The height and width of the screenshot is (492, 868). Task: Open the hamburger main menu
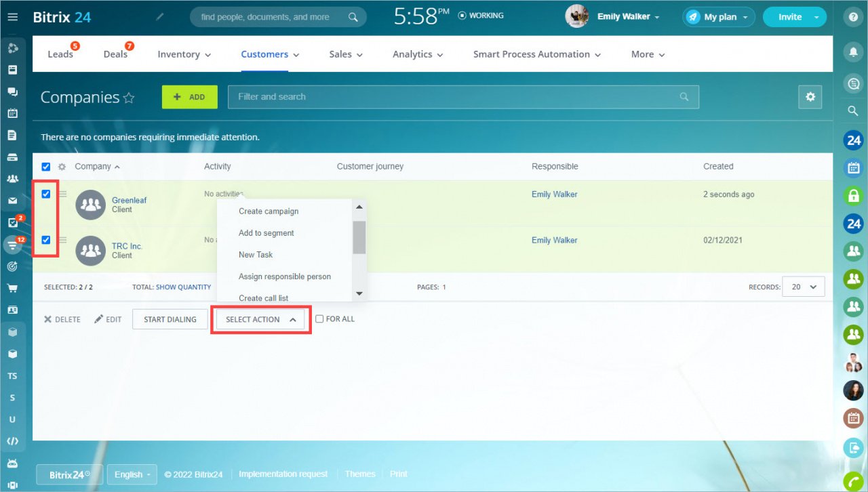(12, 17)
